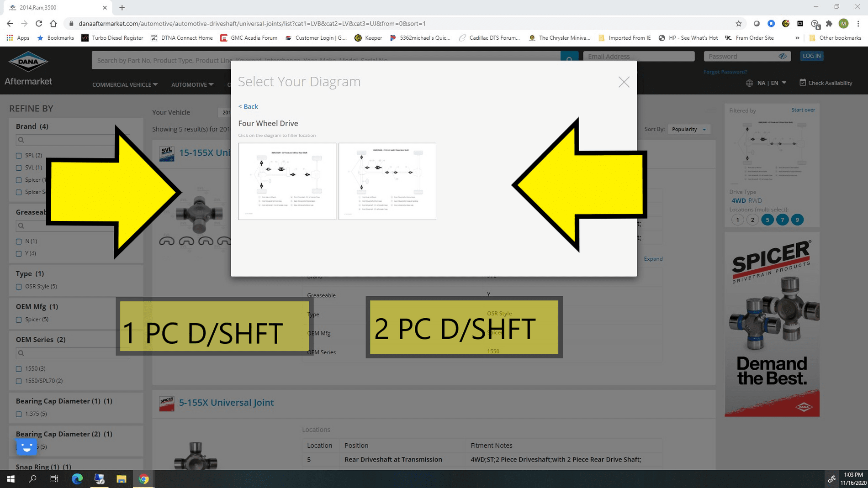
Task: Toggle location 7 circle
Action: [x=782, y=220]
